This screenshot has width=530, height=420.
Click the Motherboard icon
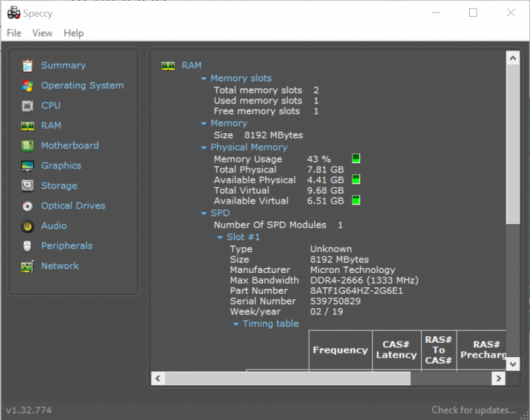coord(27,146)
